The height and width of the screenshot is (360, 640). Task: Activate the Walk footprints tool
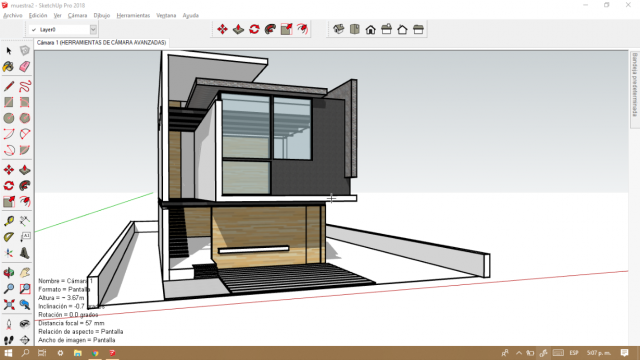(x=9, y=340)
